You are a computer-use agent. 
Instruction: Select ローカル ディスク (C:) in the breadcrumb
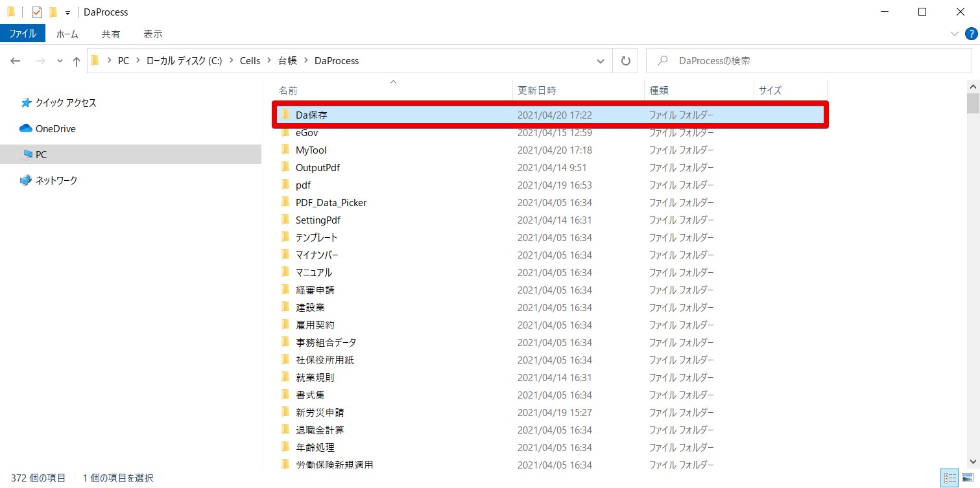pos(184,61)
